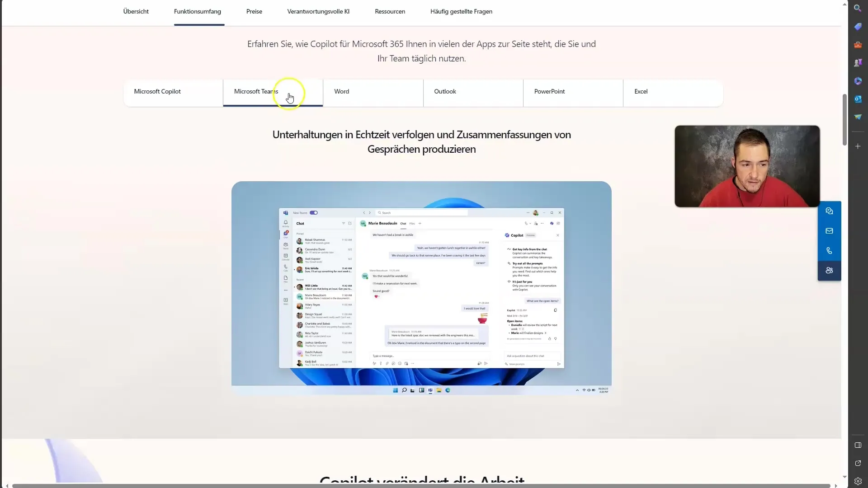Open the Übersicht section link
Viewport: 868px width, 488px height.
(x=136, y=11)
